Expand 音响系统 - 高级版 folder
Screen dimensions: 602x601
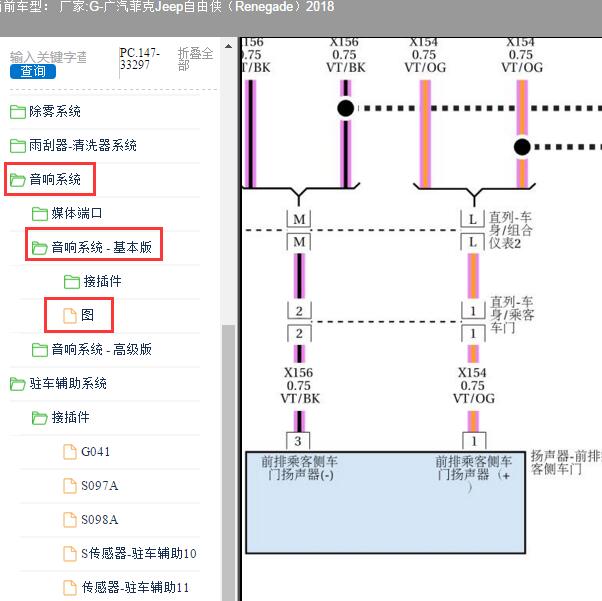(102, 349)
